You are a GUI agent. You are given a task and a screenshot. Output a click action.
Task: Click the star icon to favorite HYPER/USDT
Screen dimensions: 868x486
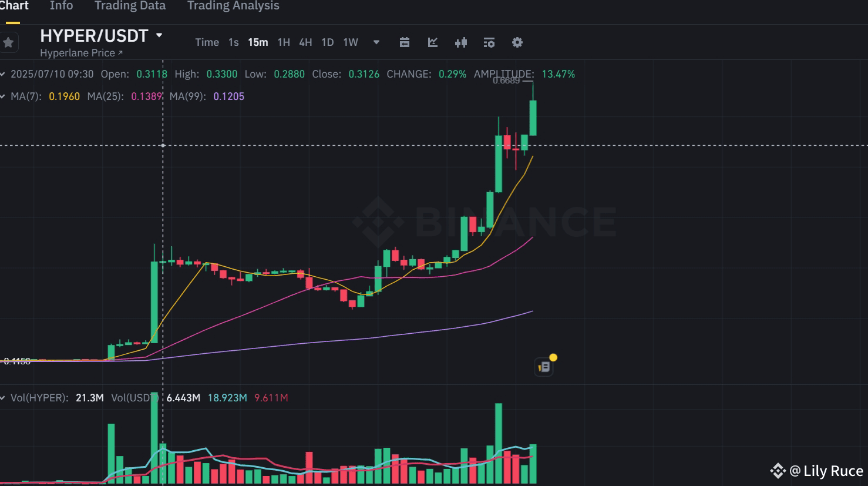[8, 42]
